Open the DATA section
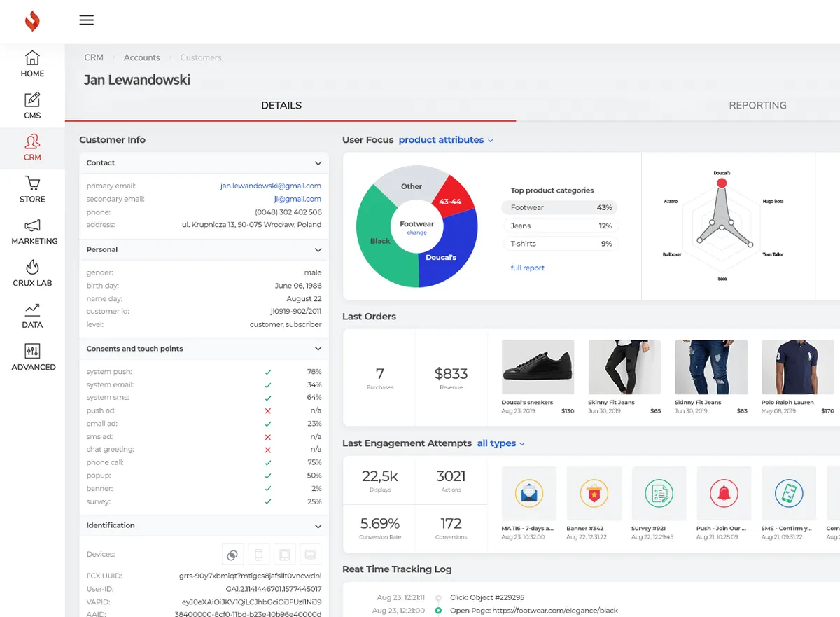The image size is (840, 617). tap(32, 316)
